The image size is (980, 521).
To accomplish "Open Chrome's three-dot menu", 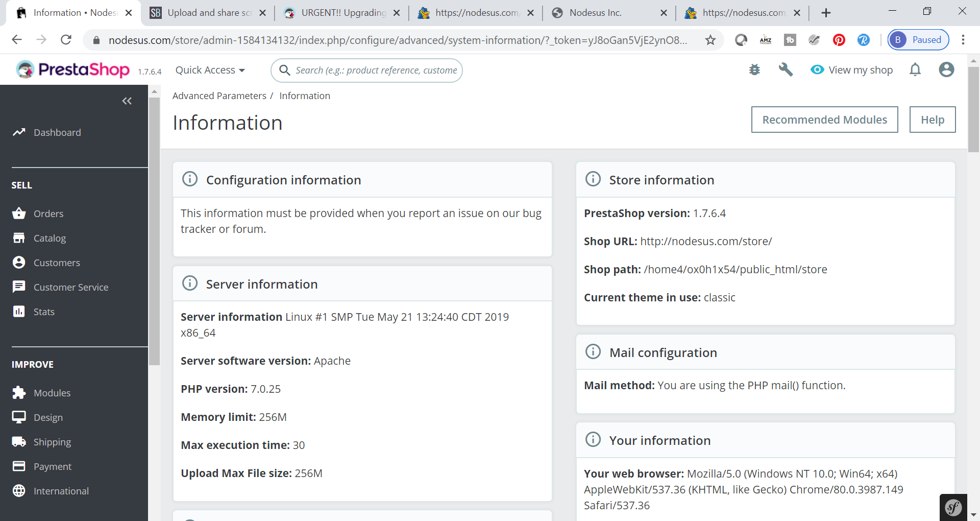I will [963, 40].
